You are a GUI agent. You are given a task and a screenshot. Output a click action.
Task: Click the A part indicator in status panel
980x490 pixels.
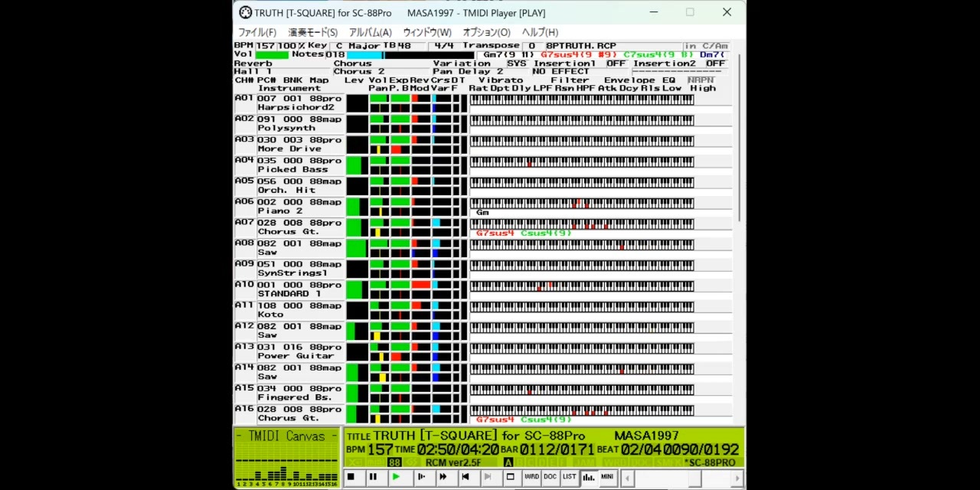508,462
